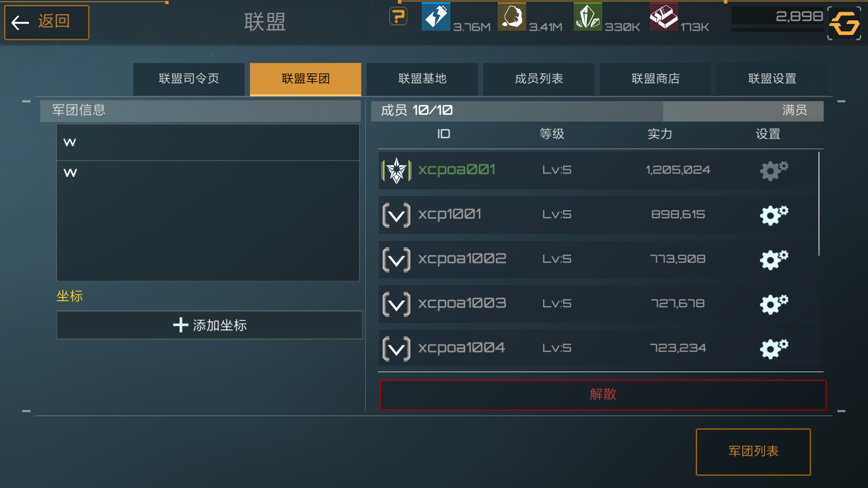The width and height of the screenshot is (868, 488).
Task: Open the settings gear for xcpoa1004
Action: point(774,348)
